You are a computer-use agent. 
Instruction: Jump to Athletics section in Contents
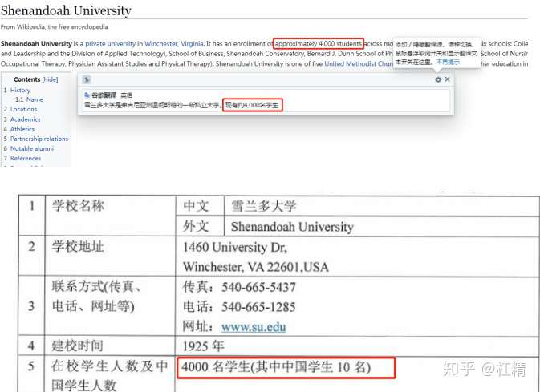22,129
